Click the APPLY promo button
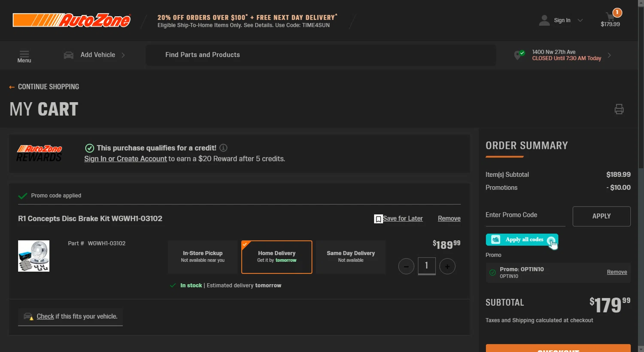 click(601, 216)
